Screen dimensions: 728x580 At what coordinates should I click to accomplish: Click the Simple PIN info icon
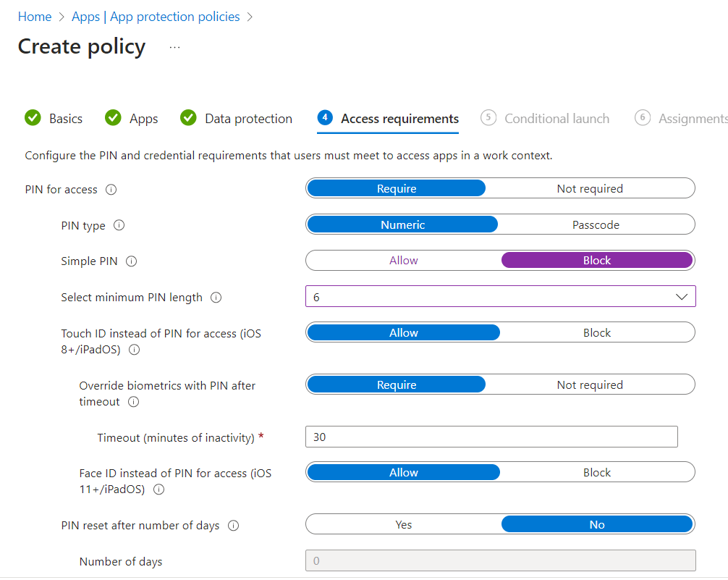131,261
